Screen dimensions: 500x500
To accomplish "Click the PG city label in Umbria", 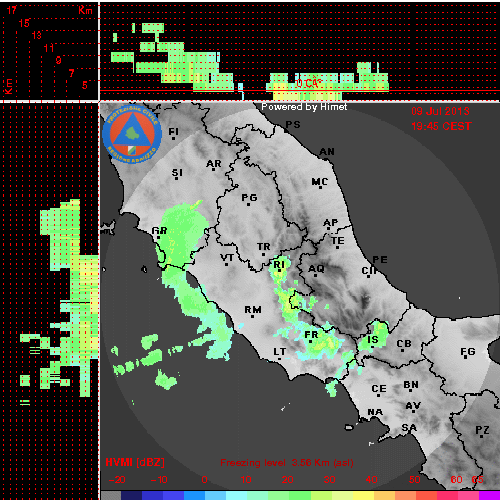I will coord(249,198).
